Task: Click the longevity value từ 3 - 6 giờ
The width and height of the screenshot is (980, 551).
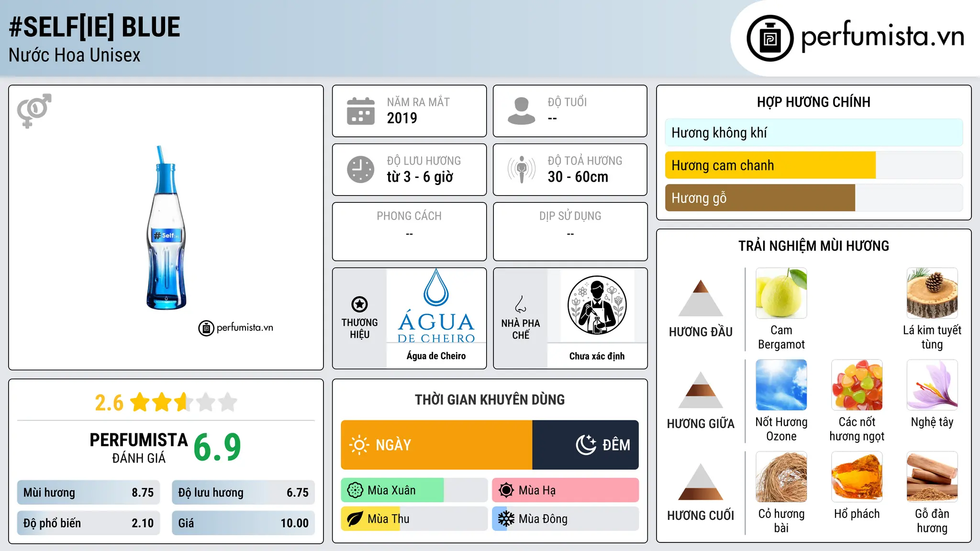Action: 420,177
